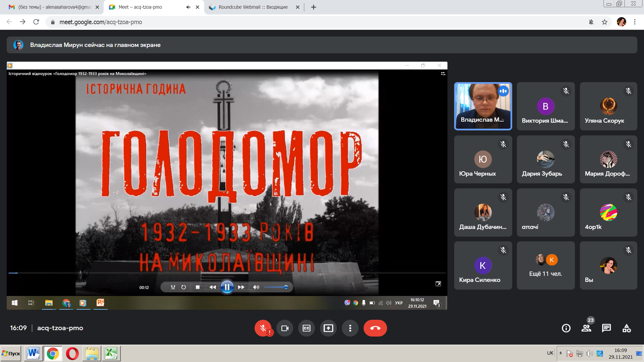Click the Present now screen share icon

tap(328, 328)
